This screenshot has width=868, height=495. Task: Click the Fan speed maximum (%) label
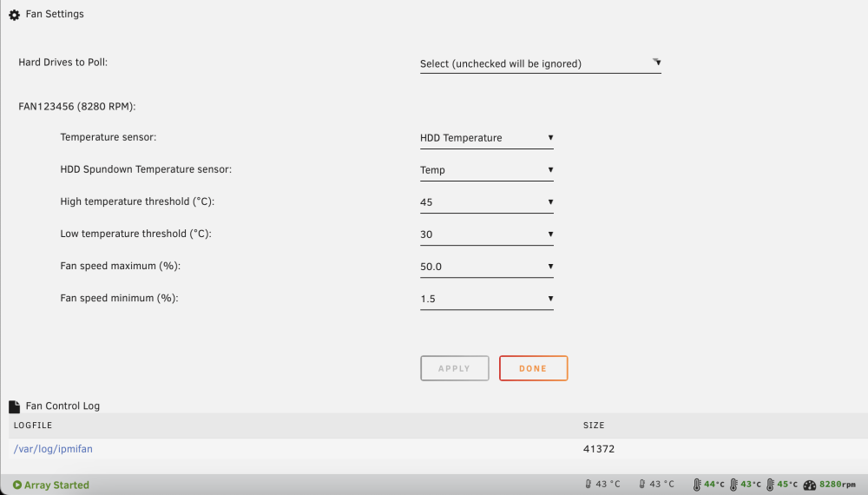[x=120, y=266]
